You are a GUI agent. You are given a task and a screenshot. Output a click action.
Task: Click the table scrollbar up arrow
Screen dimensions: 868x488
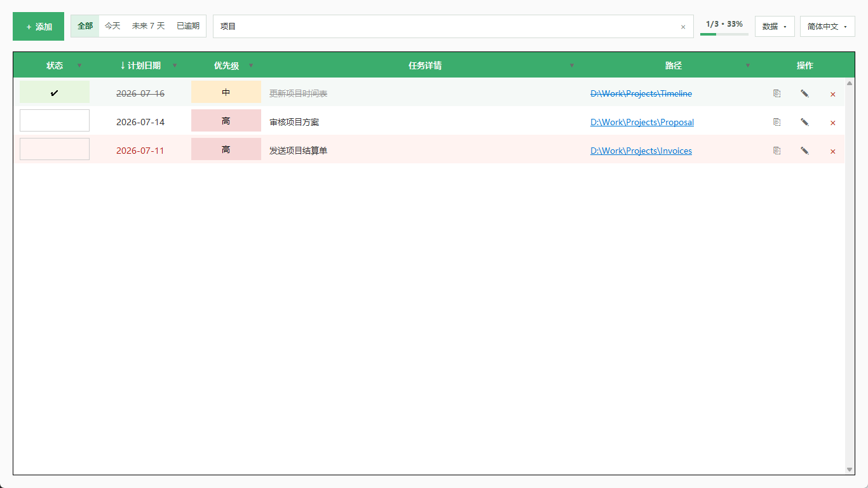click(x=850, y=83)
